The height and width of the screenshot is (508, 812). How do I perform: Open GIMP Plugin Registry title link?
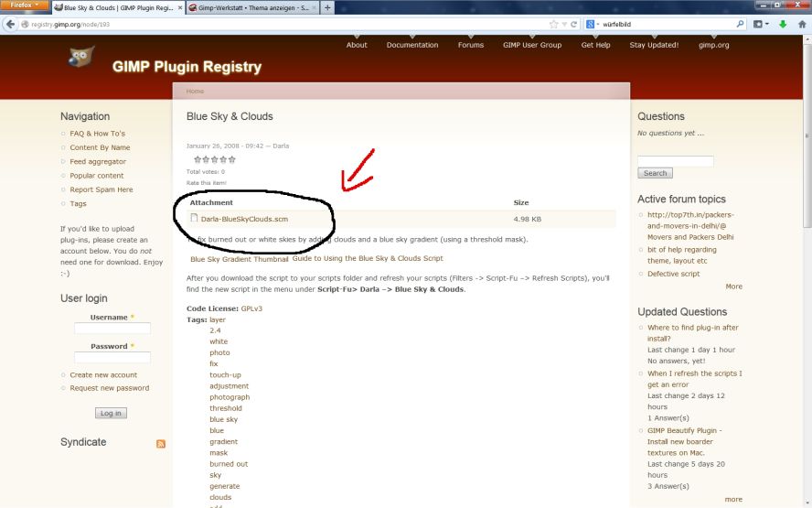pyautogui.click(x=187, y=66)
